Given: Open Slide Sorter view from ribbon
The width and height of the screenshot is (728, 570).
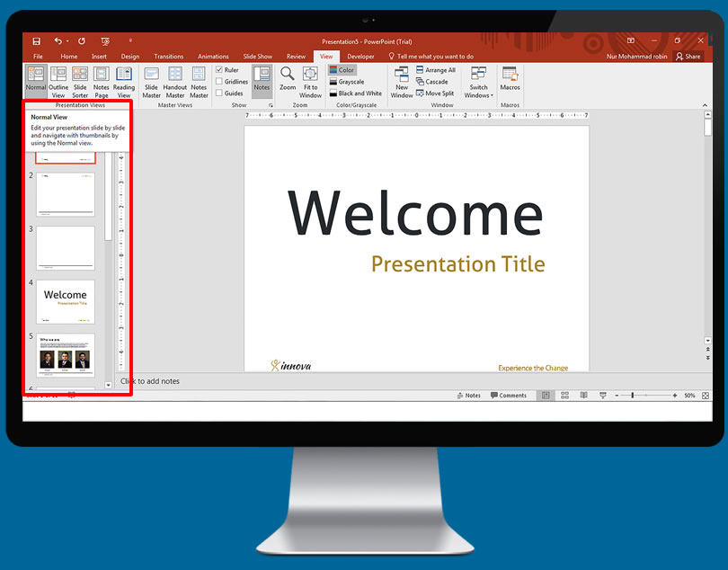Looking at the screenshot, I should click(x=80, y=80).
